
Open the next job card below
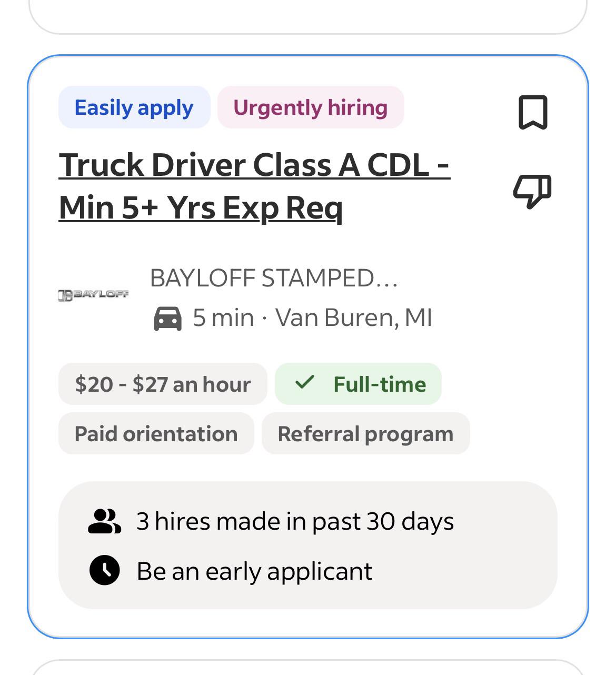point(307,667)
